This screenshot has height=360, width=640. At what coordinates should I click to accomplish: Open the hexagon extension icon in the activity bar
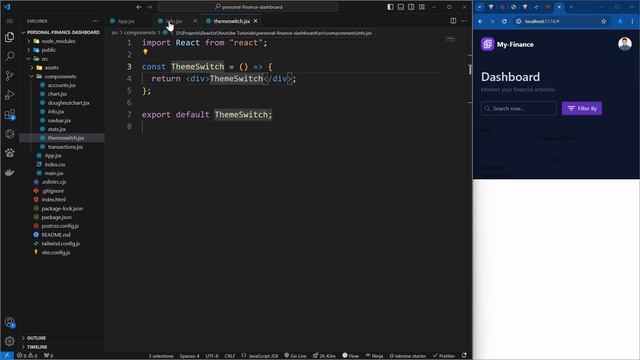click(x=9, y=133)
